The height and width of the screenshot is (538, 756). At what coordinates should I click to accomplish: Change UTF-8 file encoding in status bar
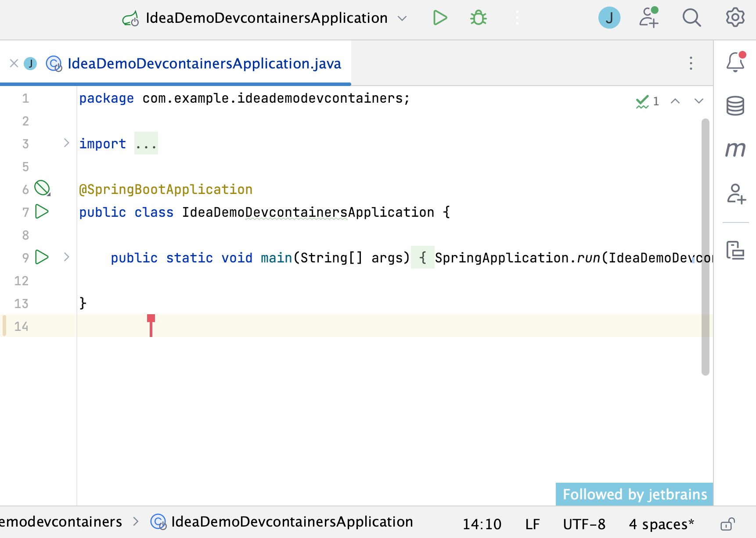pos(584,524)
